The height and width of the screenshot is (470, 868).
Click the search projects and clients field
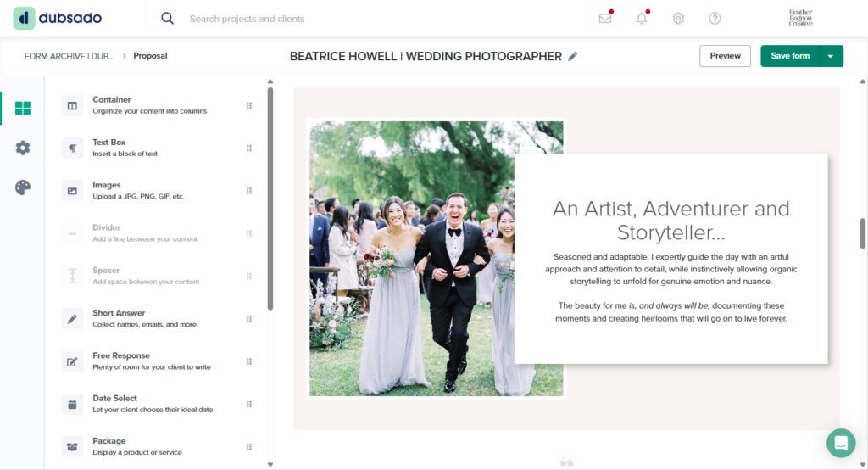coord(339,19)
